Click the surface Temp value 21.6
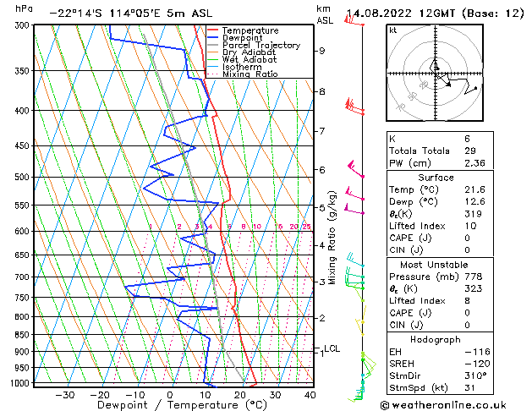Viewport: 532px width, 411px height. point(474,189)
